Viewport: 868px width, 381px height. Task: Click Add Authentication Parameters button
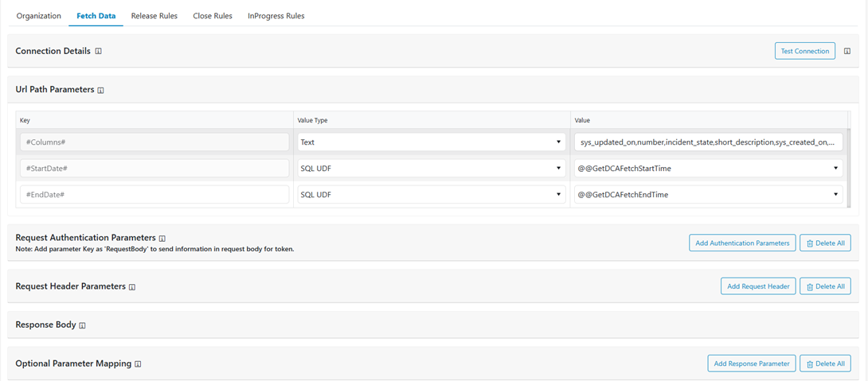(742, 243)
